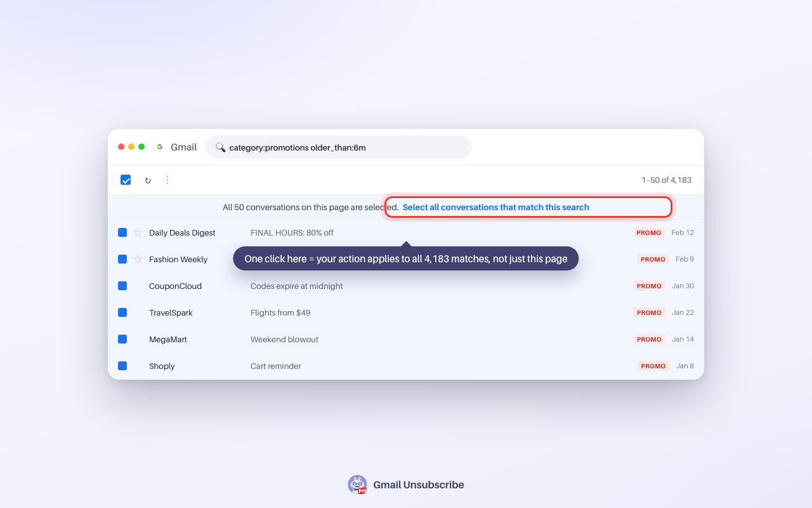Star the Fashion Weekly email
Viewport: 812px width, 508px height.
[x=138, y=259]
